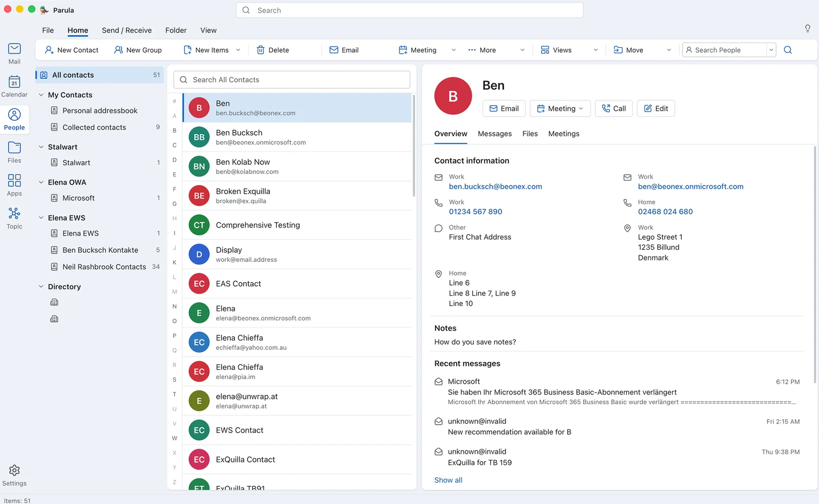Switch to the Meetings tab
Screen dimensions: 819x504
click(564, 134)
